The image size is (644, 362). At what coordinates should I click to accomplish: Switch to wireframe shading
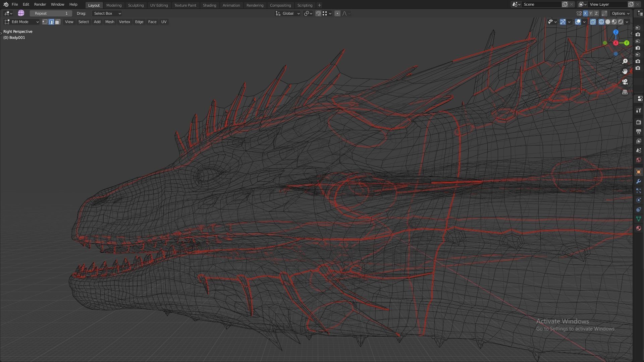(x=601, y=22)
